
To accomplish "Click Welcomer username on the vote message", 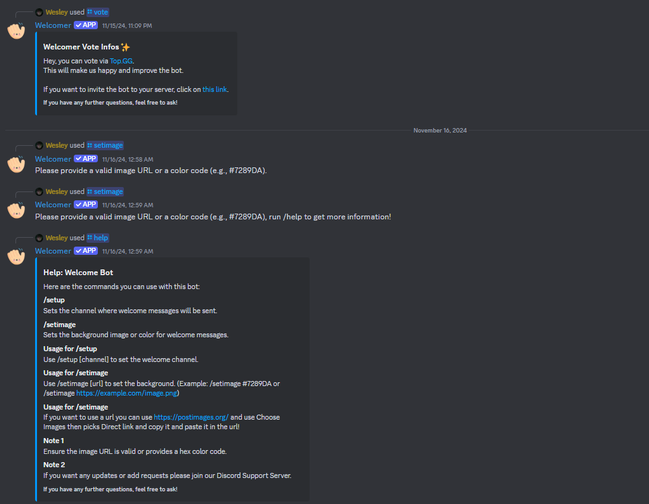I will click(x=53, y=25).
